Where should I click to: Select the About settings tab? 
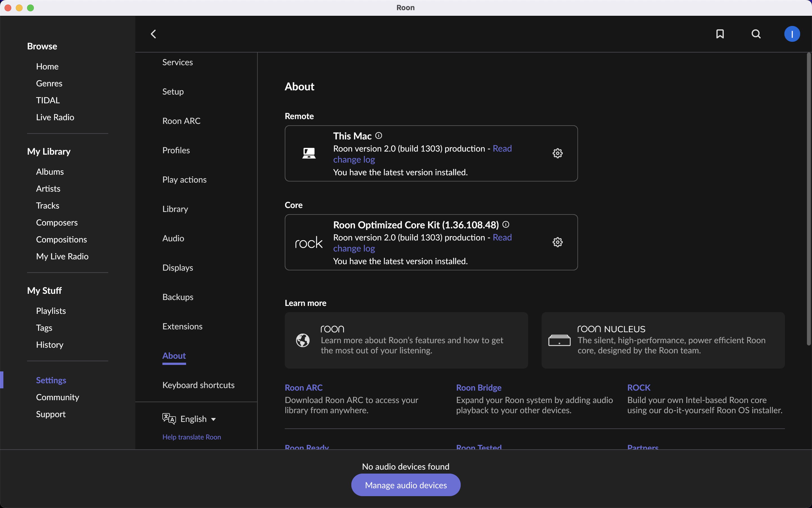[174, 356]
